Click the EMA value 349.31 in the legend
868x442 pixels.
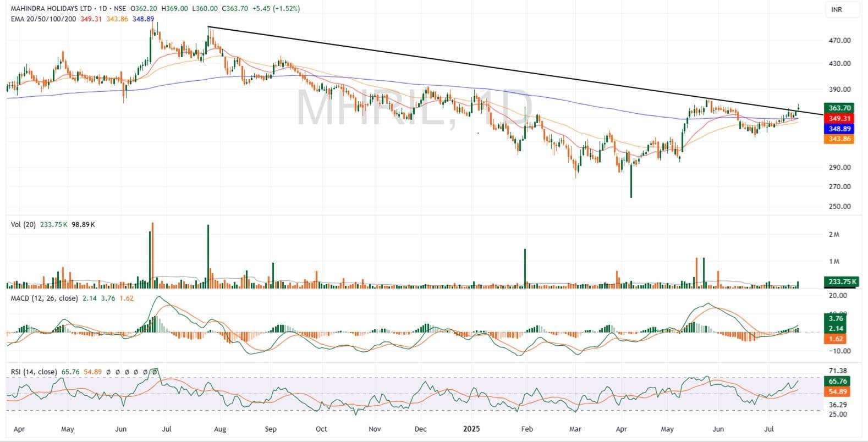[91, 19]
